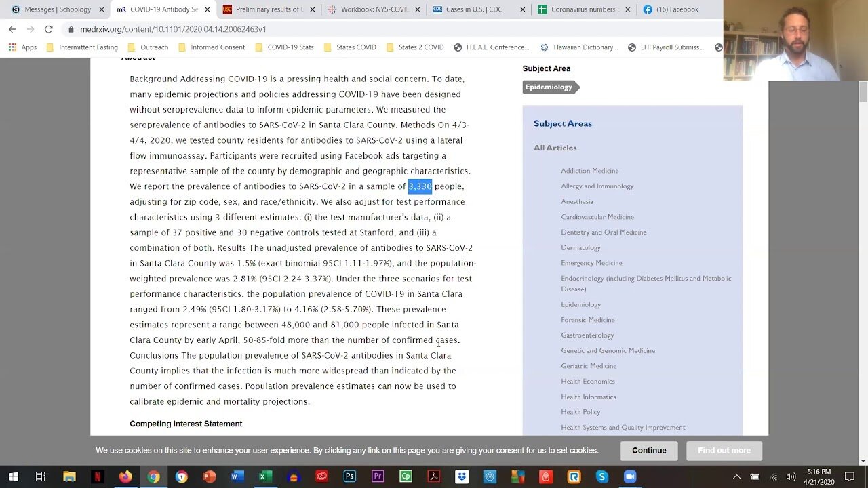Open Endocrinology subject link
This screenshot has height=488, width=868.
coord(646,283)
